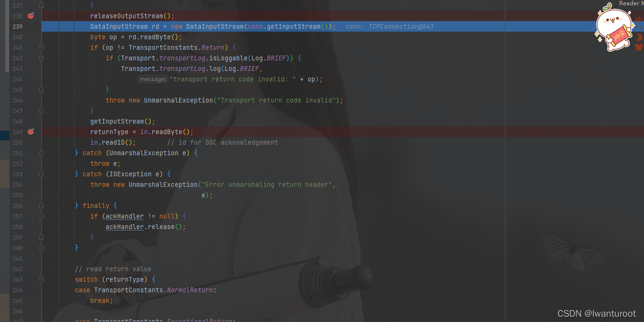Click line number 239 in the gutter

[x=17, y=26]
